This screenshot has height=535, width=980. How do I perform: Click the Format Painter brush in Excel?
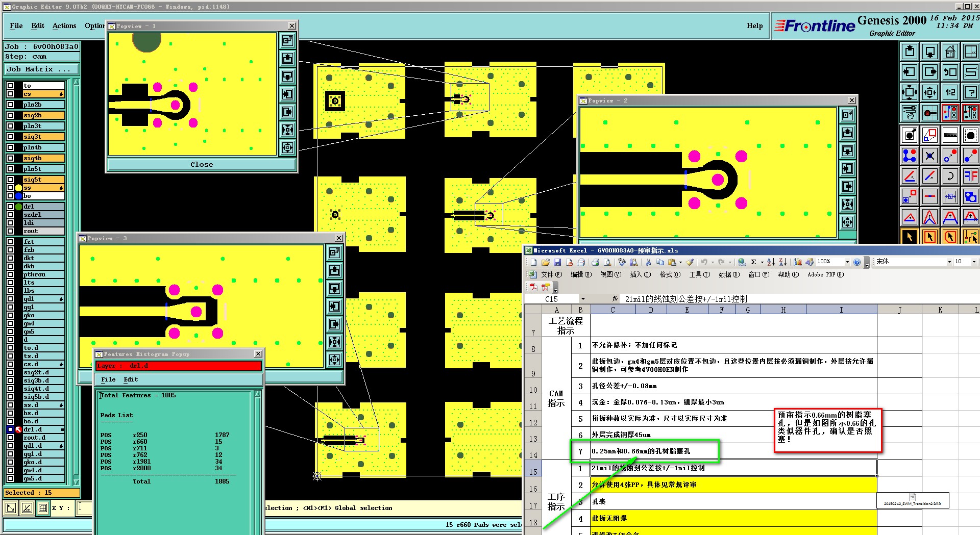click(x=690, y=262)
